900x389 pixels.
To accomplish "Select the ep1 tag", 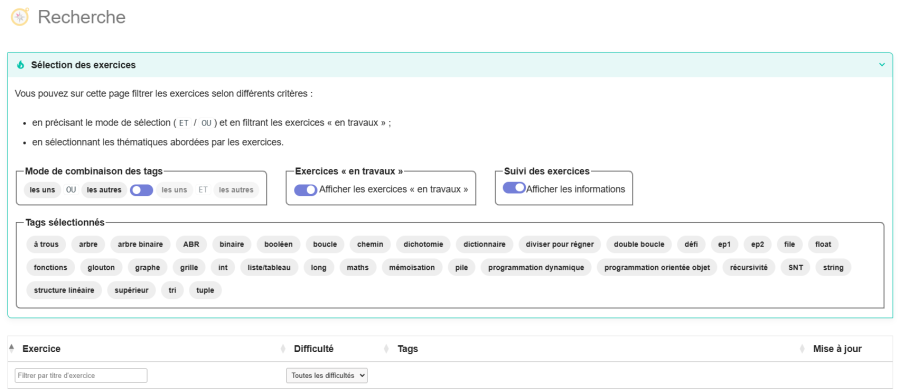I will 725,244.
